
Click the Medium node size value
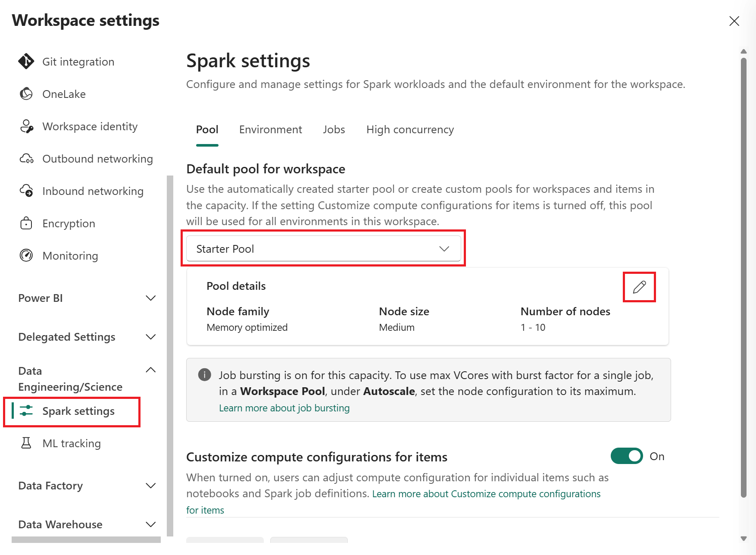point(397,327)
